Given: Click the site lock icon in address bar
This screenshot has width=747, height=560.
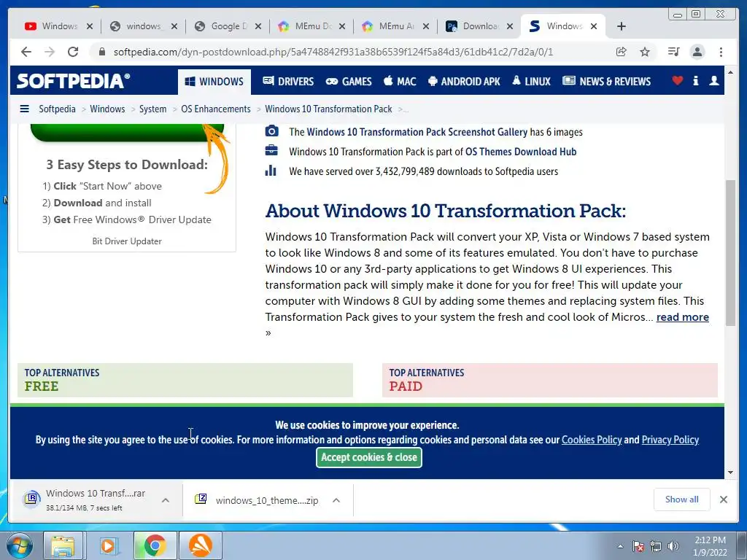Looking at the screenshot, I should click(102, 52).
